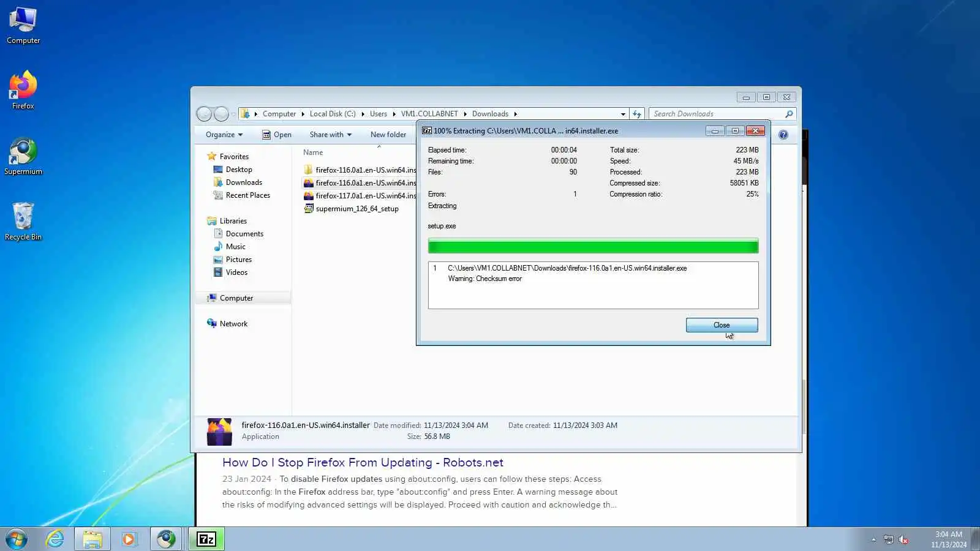Launch Windows Media Player from the taskbar
This screenshot has height=551, width=980.
coord(129,539)
